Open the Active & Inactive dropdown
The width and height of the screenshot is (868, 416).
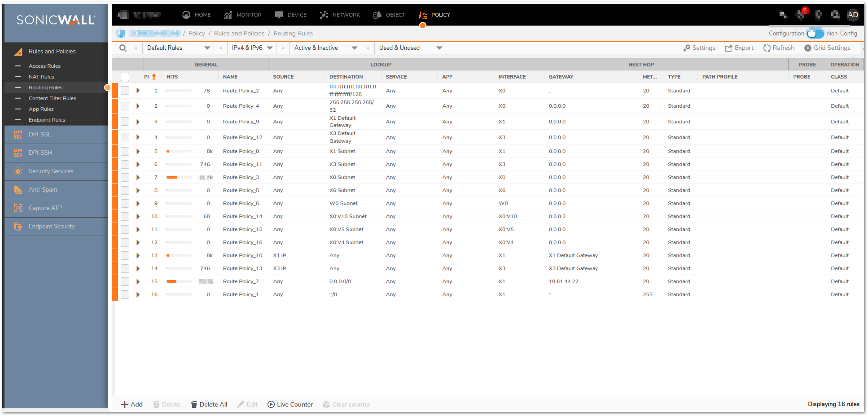tap(325, 48)
